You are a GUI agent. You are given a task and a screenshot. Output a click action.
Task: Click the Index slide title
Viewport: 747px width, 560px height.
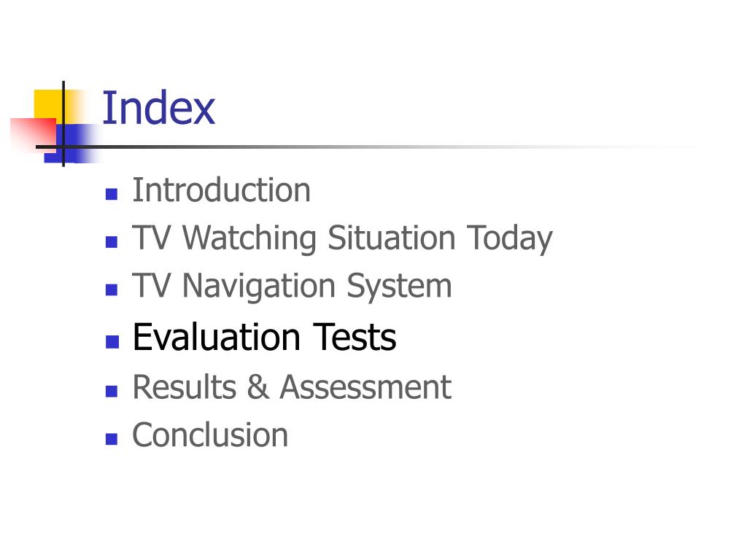[158, 109]
